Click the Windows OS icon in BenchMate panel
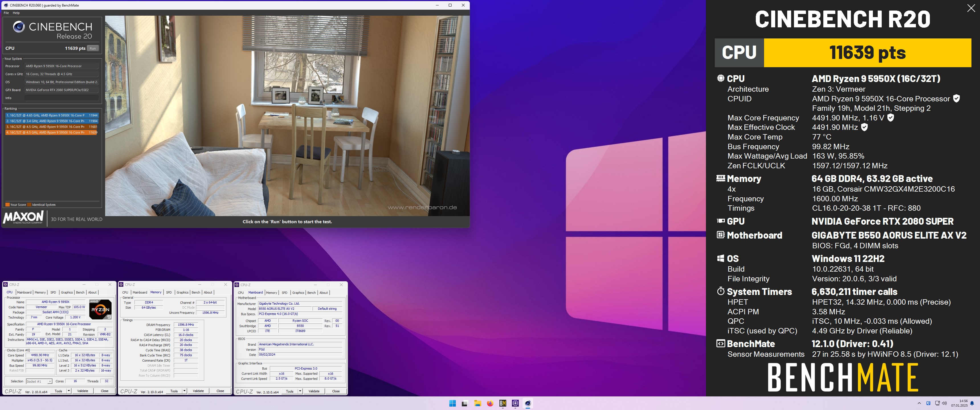This screenshot has height=410, width=980. [720, 258]
